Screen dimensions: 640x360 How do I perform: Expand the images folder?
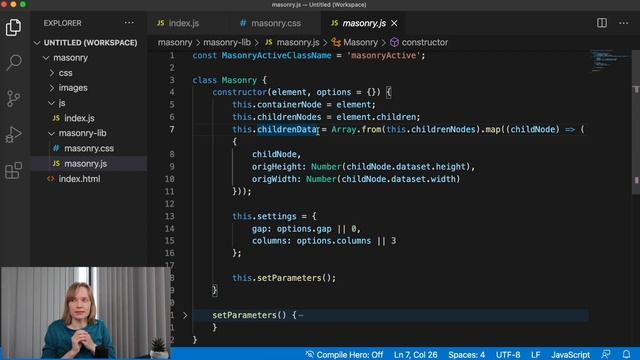click(52, 88)
